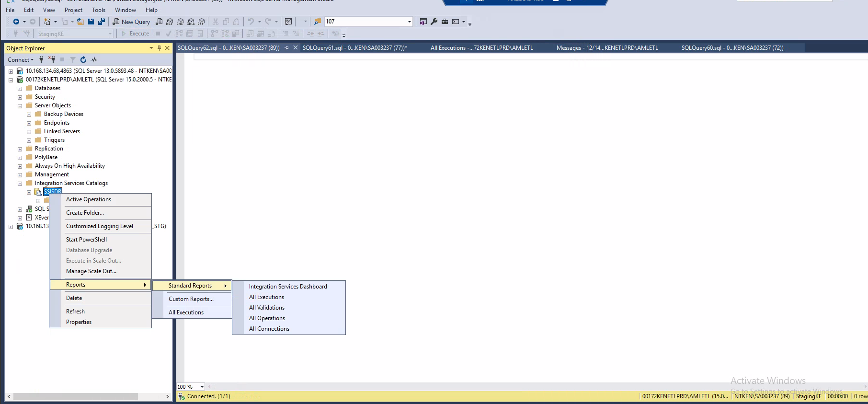Screen dimensions: 868x404
Task: Click the Find in Files icon
Action: click(x=318, y=22)
